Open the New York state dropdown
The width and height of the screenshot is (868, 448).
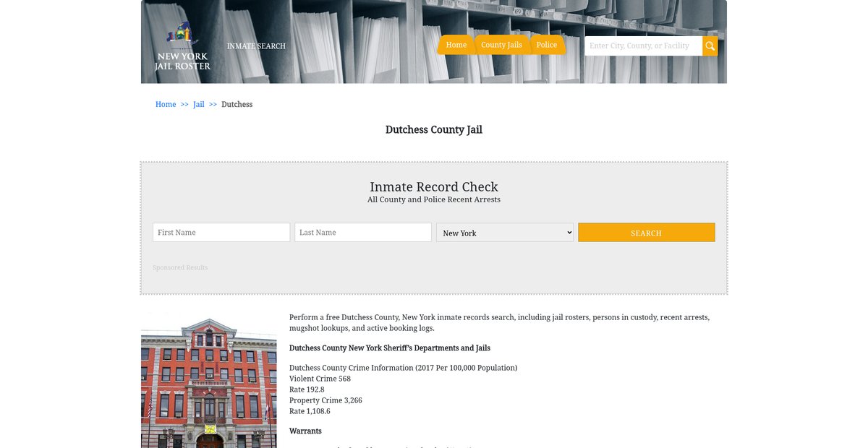click(505, 233)
